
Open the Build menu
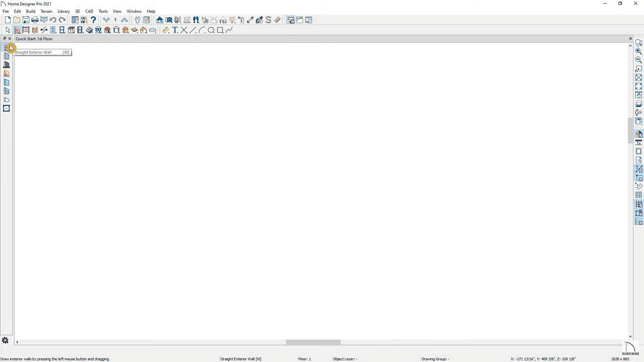(30, 11)
